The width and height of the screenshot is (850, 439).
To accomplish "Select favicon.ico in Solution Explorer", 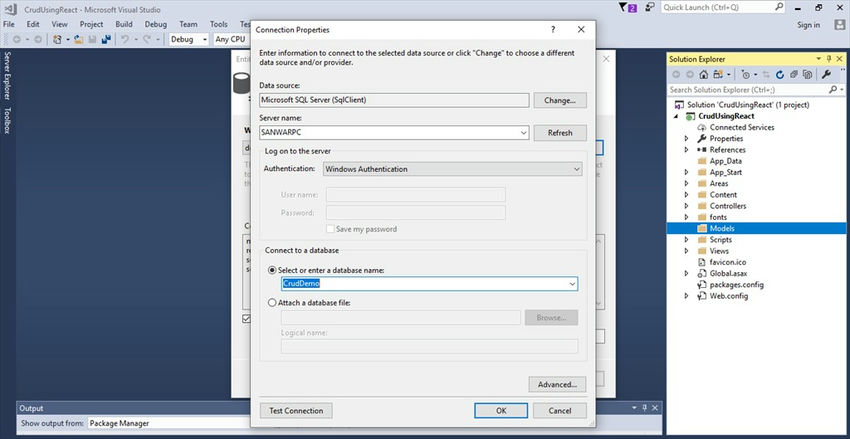I will [727, 262].
